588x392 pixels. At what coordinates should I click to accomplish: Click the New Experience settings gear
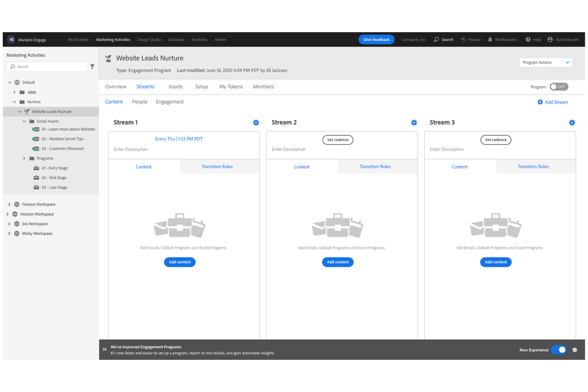[575, 350]
